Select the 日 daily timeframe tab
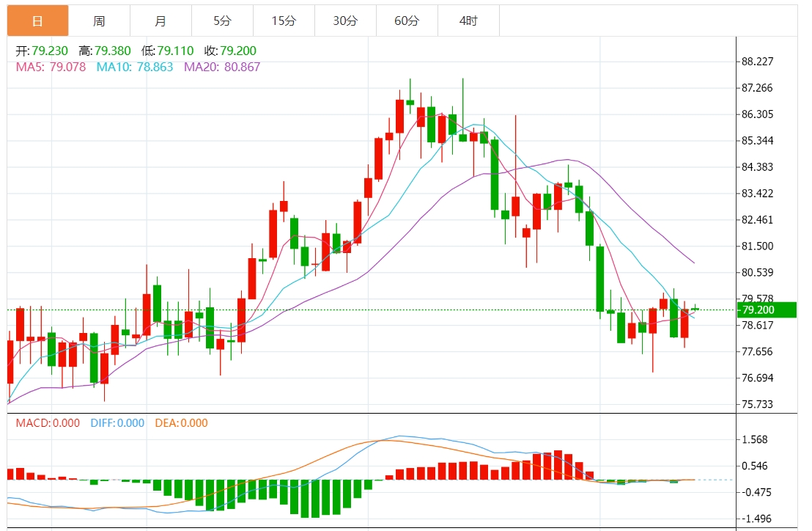812x531 pixels. click(37, 21)
